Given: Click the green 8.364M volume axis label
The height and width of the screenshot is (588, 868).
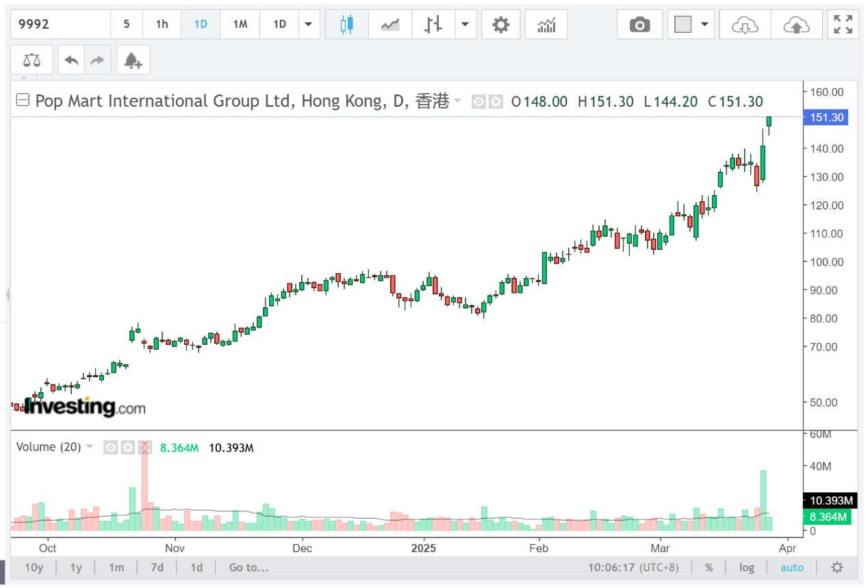Looking at the screenshot, I should pos(826,517).
